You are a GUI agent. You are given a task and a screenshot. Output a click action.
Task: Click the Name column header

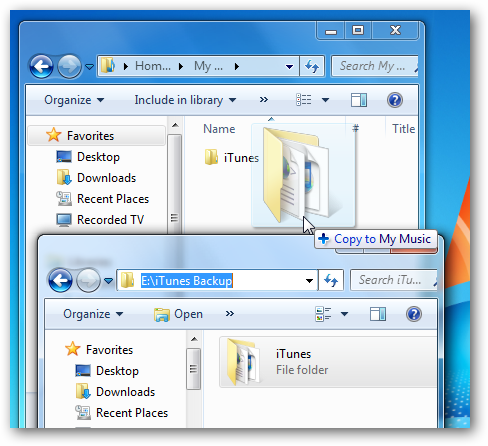point(219,129)
